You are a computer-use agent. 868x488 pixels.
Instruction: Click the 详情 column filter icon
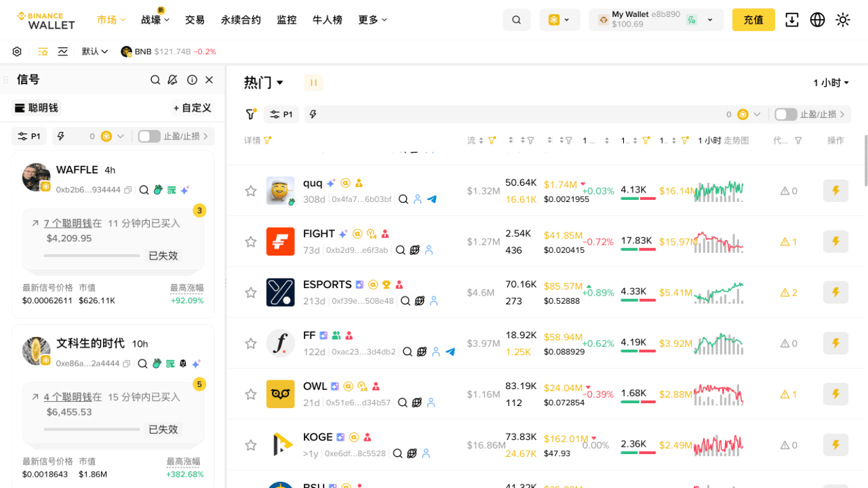coord(268,140)
